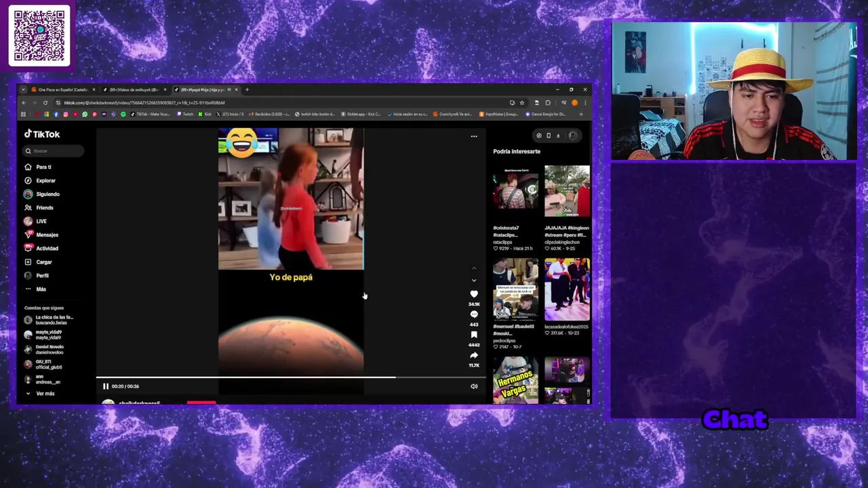Open lacasadealofokee2025 video thumbnail
The image size is (868, 488).
[567, 289]
